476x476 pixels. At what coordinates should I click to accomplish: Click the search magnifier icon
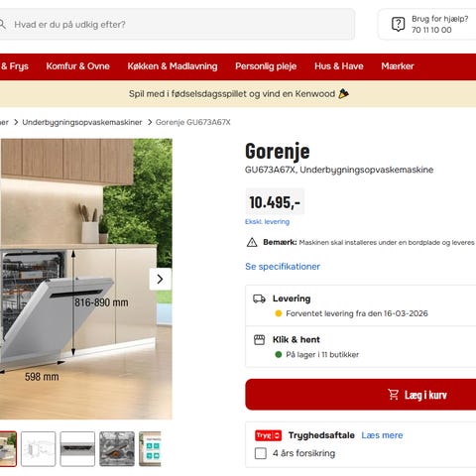[x=2, y=24]
